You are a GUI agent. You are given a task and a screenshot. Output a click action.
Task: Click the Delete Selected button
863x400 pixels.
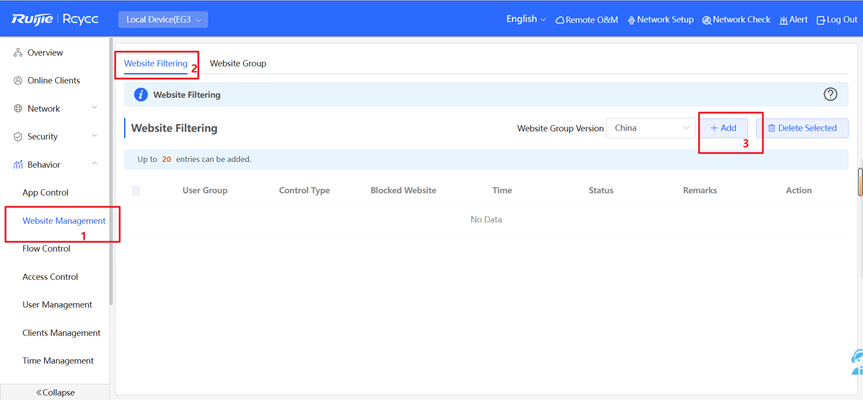802,128
